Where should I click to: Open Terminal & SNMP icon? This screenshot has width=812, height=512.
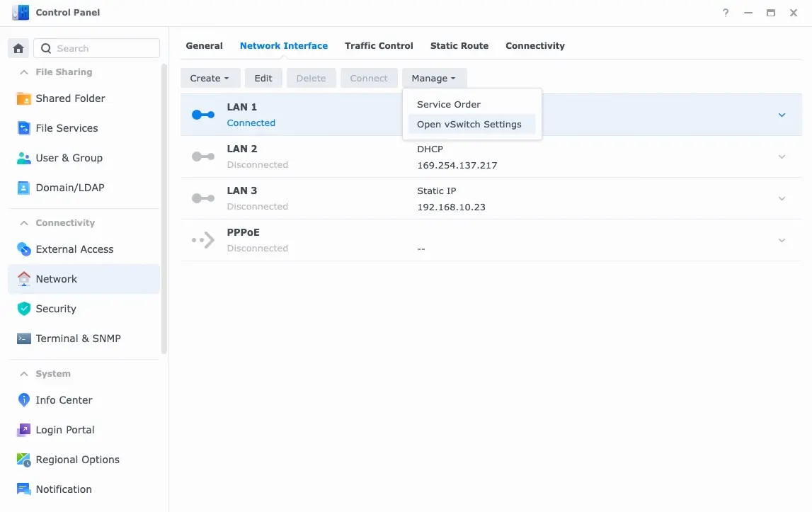(x=24, y=339)
